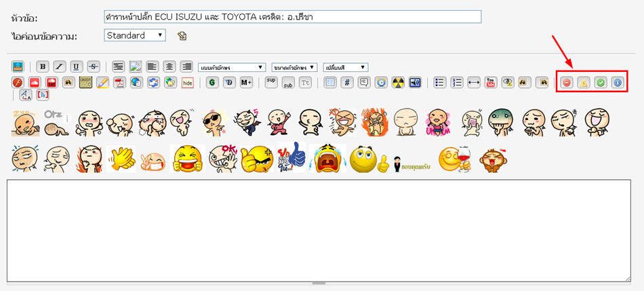Click the red cloud icon

point(35,83)
